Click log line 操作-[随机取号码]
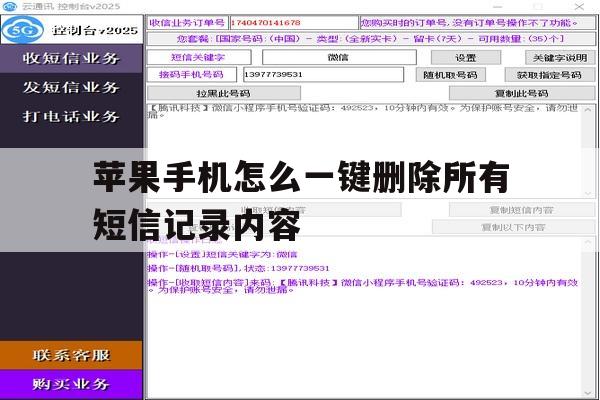 [x=238, y=268]
